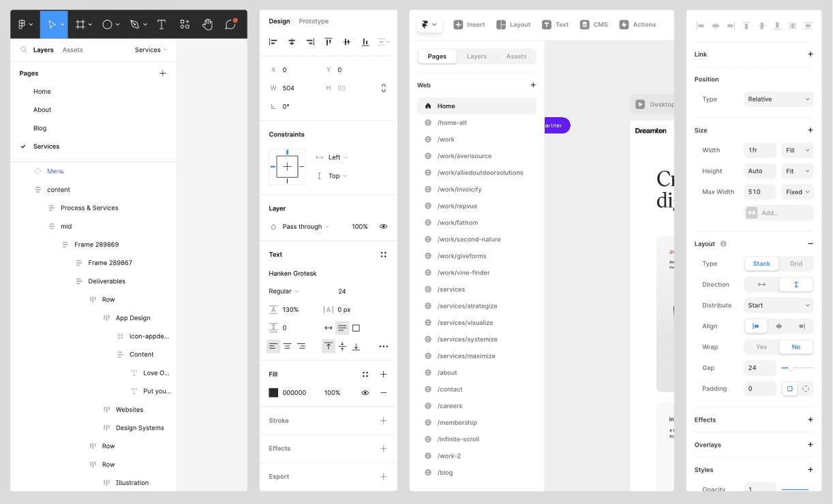Switch Layout Type to Grid
Image resolution: width=833 pixels, height=504 pixels.
click(x=796, y=264)
